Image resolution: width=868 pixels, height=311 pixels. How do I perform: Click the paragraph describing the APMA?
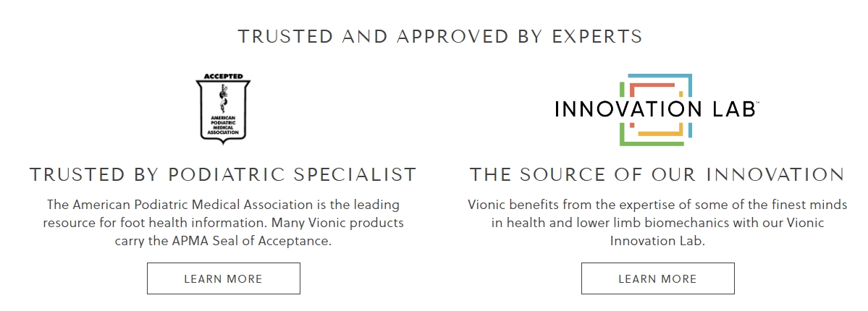click(x=223, y=223)
